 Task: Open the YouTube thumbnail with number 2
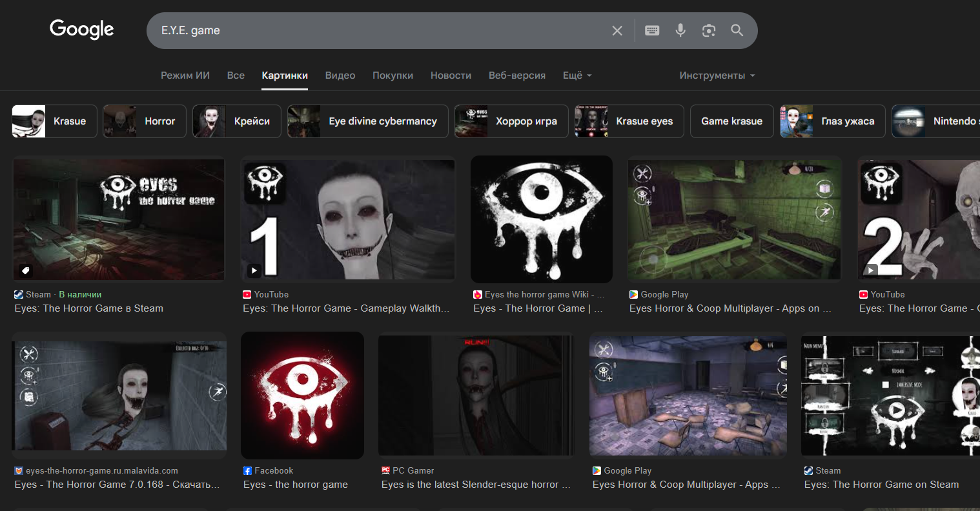coord(918,219)
